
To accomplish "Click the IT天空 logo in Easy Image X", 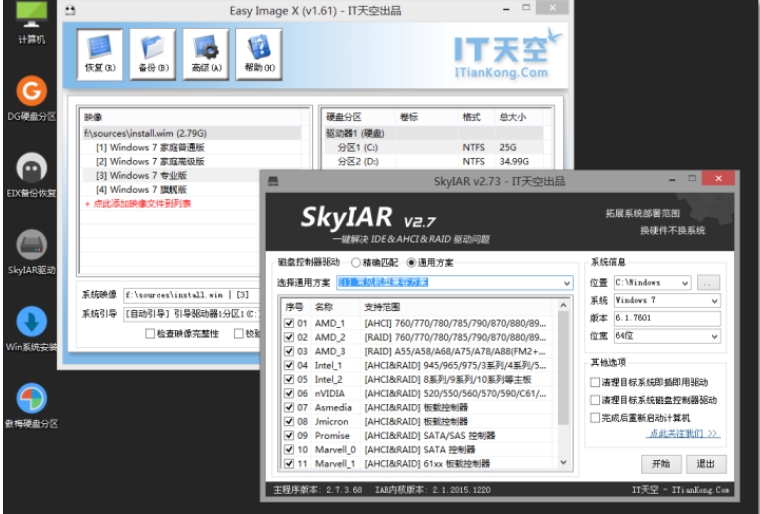I will click(507, 54).
